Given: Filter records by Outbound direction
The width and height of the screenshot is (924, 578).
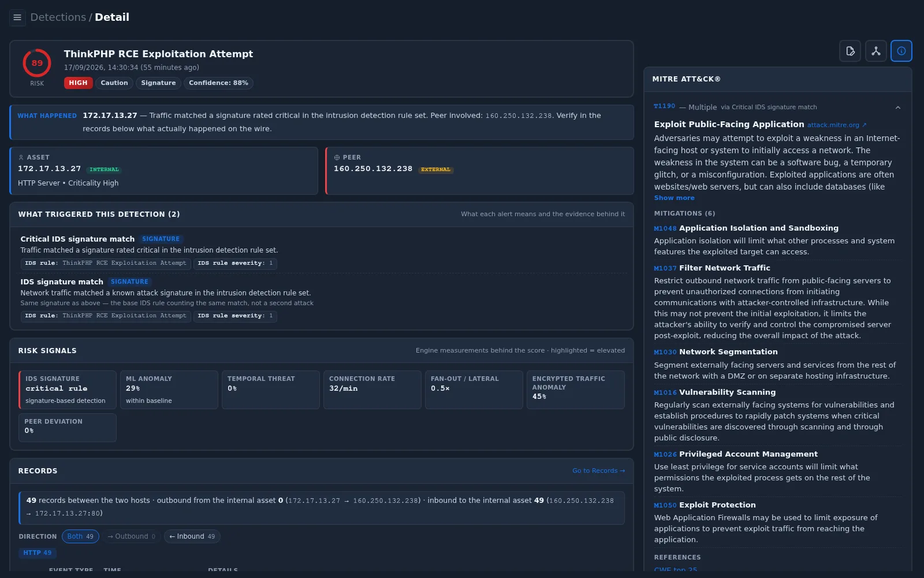Looking at the screenshot, I should [132, 536].
